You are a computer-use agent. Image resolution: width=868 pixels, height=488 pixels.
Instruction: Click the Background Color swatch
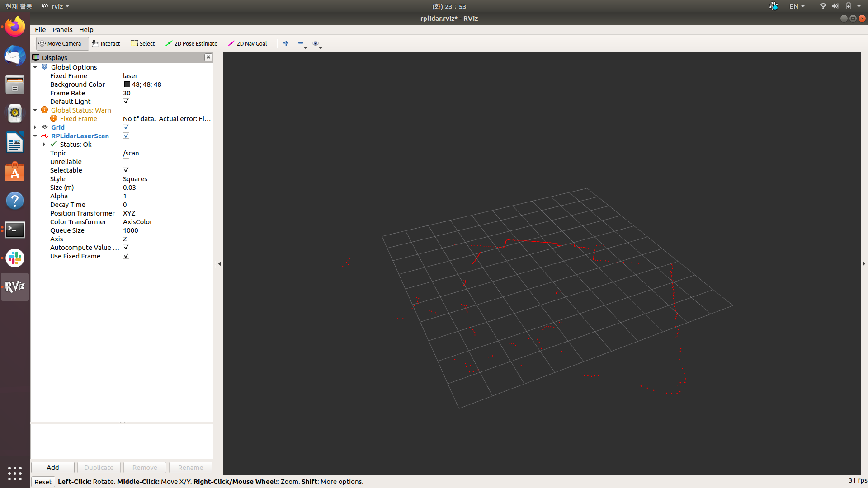pyautogui.click(x=127, y=84)
